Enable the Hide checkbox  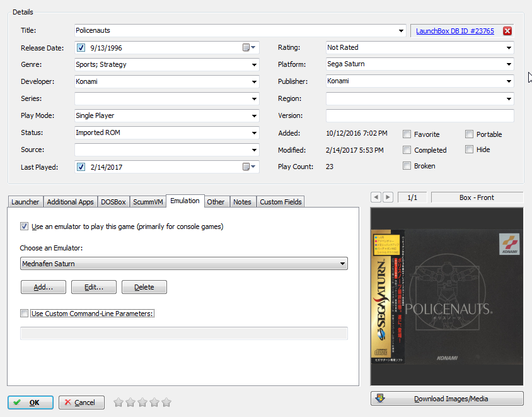[x=469, y=150]
